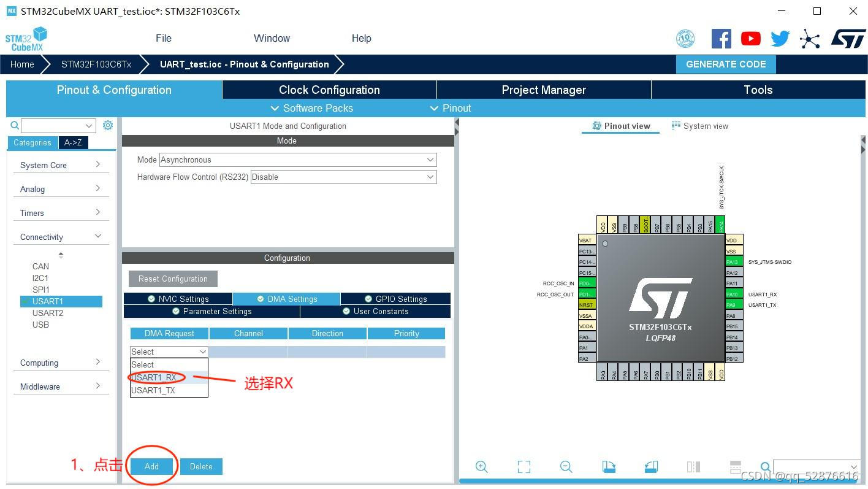868x489 pixels.
Task: Rotate the chip clockwise
Action: click(609, 467)
